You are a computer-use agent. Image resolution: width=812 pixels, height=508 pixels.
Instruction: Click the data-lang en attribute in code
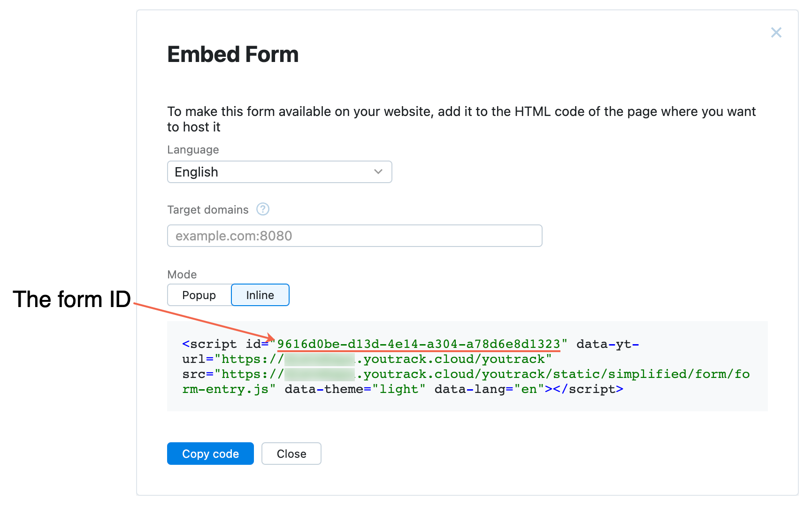point(489,389)
